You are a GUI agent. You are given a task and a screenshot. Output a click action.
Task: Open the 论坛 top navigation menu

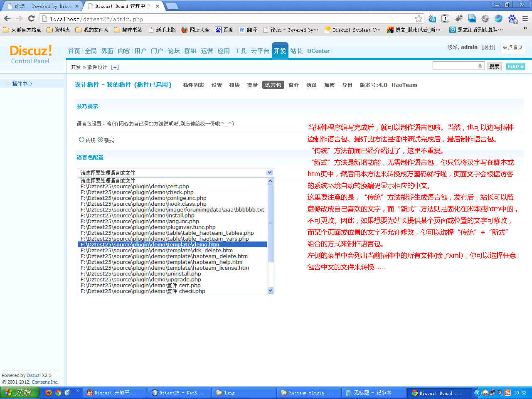click(x=174, y=51)
